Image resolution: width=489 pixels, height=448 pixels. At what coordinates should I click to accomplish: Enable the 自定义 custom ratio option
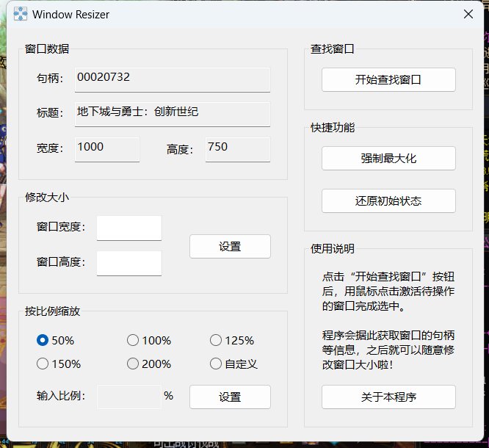coord(216,364)
